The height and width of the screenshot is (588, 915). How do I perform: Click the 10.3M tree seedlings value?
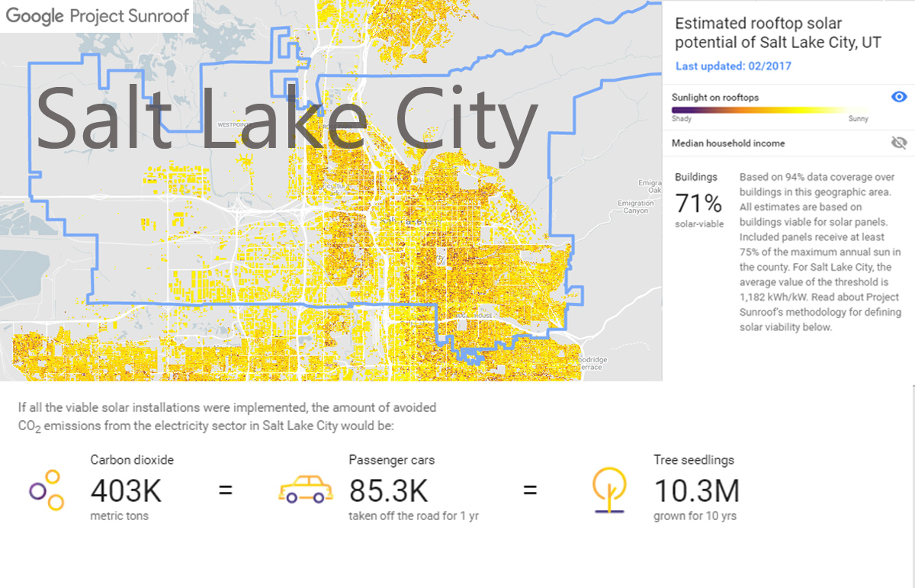696,491
